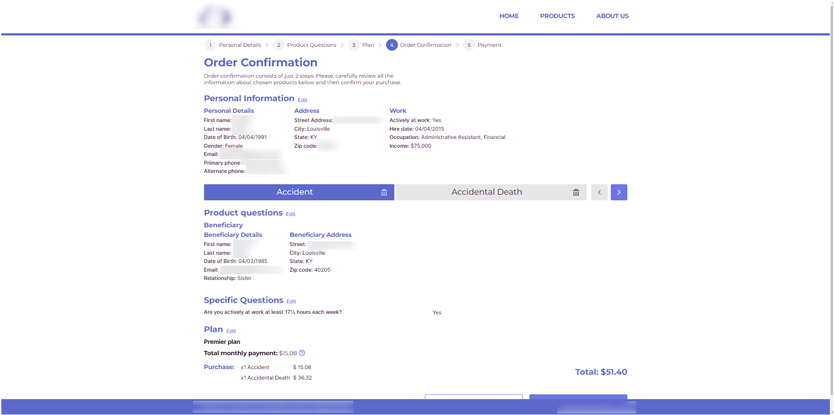Go back to Product Questions step
834x415 pixels.
click(x=311, y=45)
